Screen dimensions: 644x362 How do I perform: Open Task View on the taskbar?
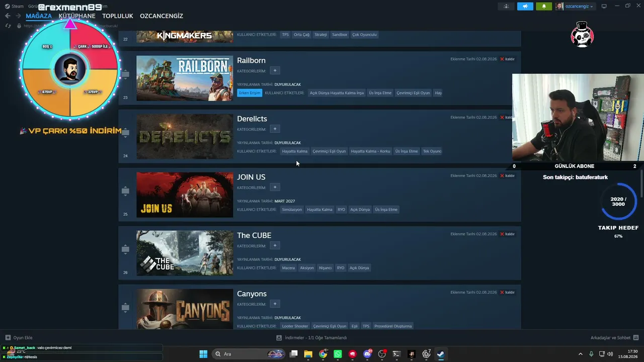(294, 354)
